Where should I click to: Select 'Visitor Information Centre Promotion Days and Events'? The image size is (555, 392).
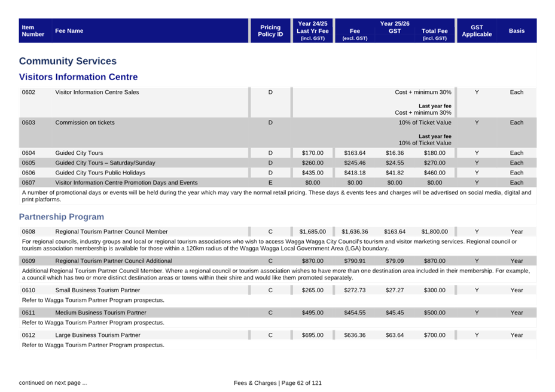coord(126,183)
